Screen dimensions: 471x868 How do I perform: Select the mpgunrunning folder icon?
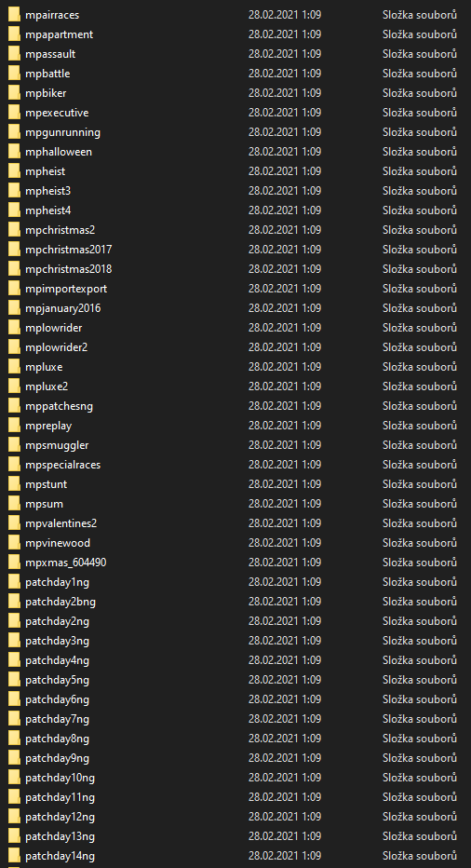click(x=14, y=132)
